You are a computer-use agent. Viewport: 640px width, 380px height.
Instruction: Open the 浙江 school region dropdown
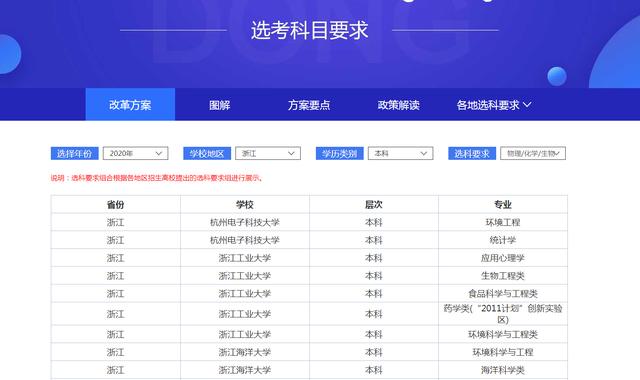268,153
